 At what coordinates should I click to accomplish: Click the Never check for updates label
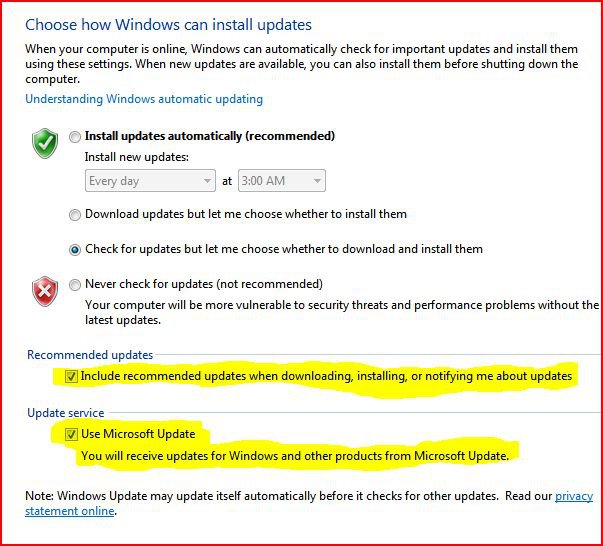click(x=204, y=284)
